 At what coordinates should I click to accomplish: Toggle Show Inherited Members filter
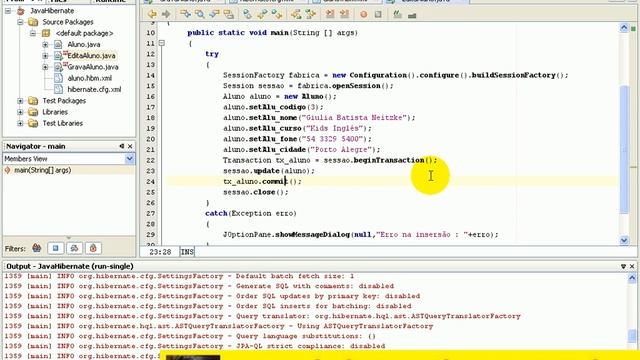(37, 248)
